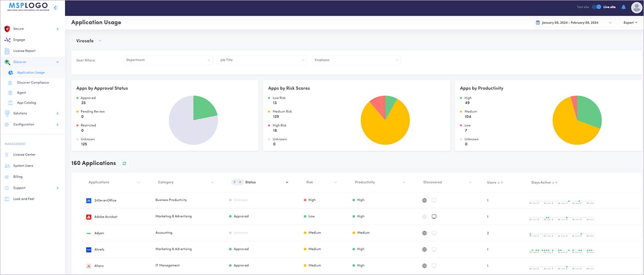Open the Export dropdown
The height and width of the screenshot is (275, 644).
(x=630, y=23)
